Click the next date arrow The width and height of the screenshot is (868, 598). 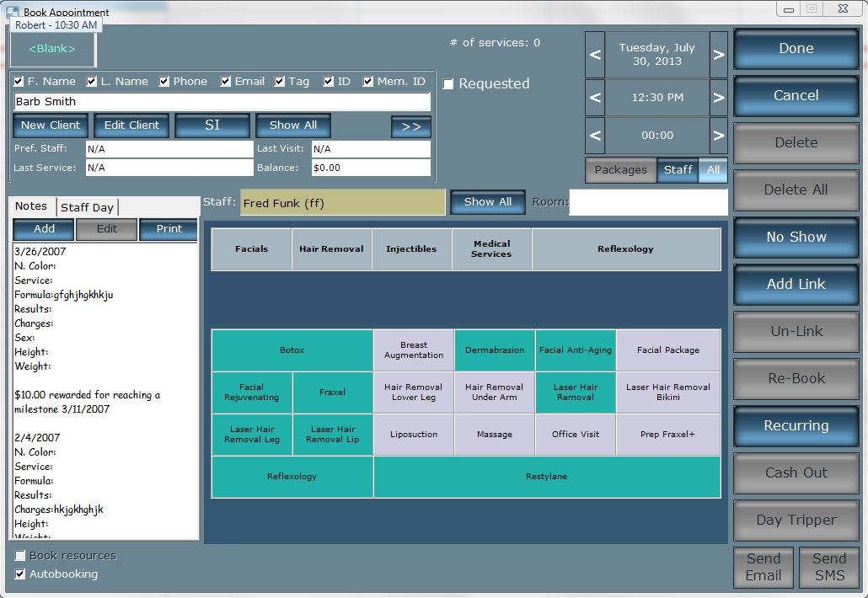pyautogui.click(x=718, y=55)
